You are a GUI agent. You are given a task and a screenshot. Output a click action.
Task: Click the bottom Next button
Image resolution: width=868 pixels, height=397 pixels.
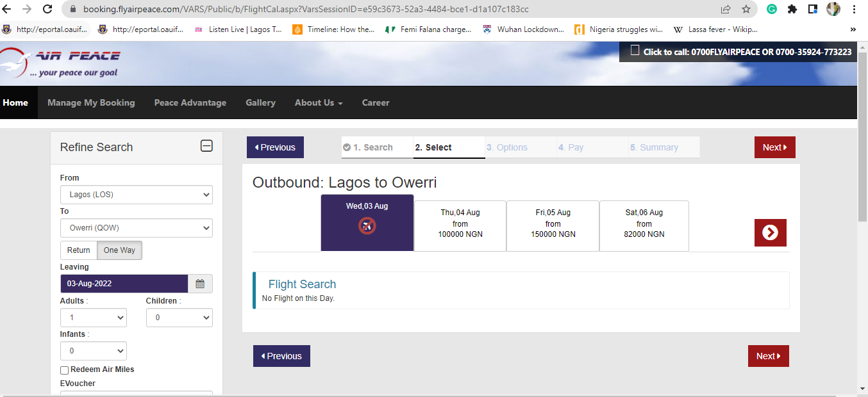769,356
